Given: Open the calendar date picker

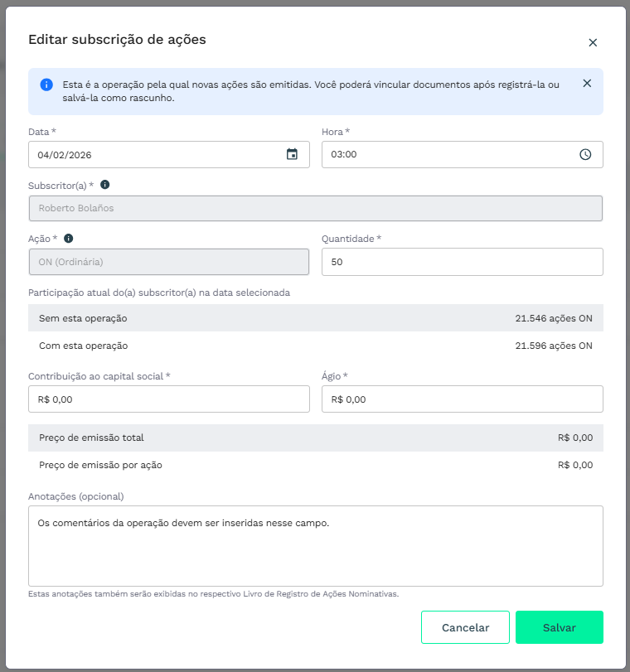Looking at the screenshot, I should tap(292, 154).
